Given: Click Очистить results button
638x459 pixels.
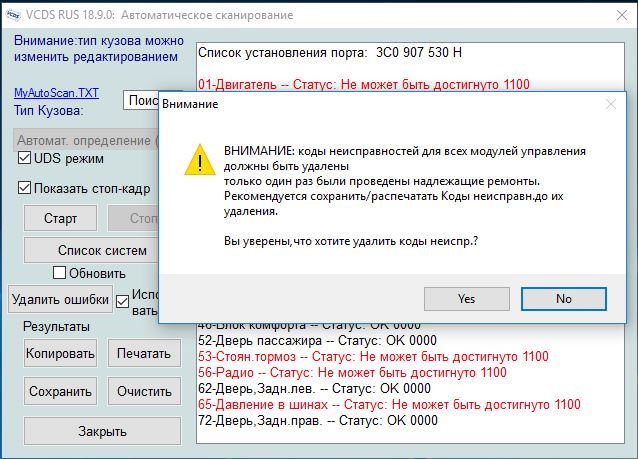Looking at the screenshot, I should pyautogui.click(x=144, y=391).
